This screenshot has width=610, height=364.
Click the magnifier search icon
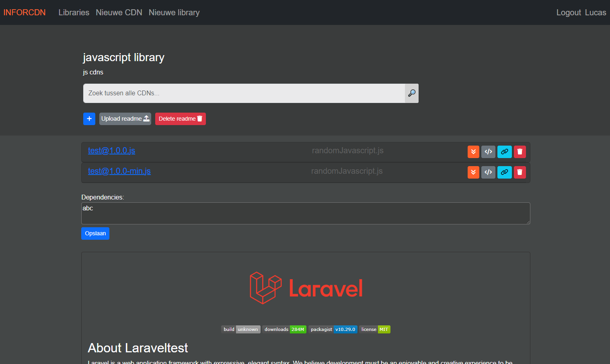[411, 93]
